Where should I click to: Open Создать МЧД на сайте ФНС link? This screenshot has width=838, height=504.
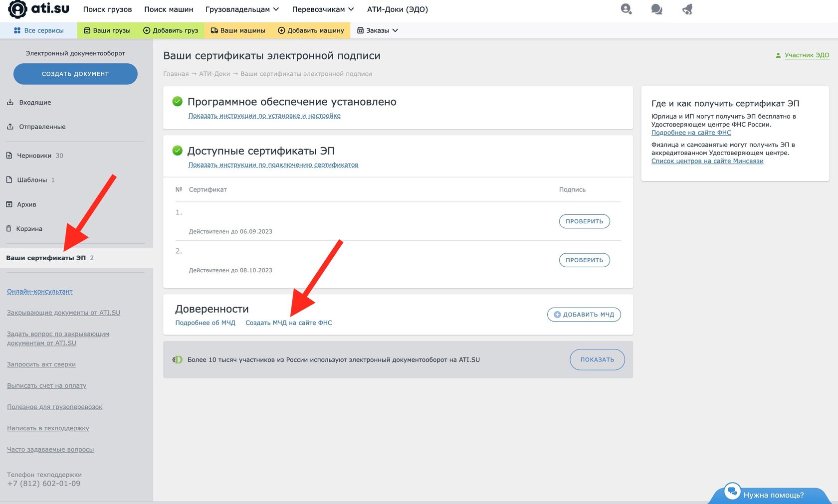288,323
